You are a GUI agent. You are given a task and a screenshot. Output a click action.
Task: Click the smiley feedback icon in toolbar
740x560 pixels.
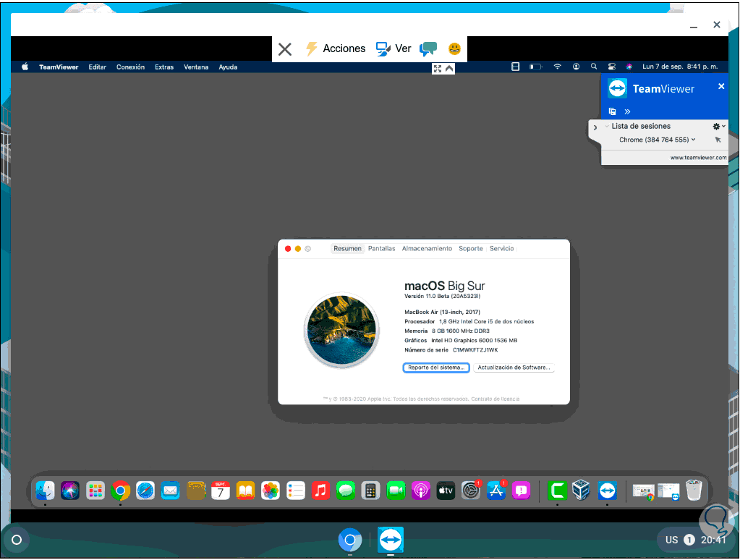454,48
